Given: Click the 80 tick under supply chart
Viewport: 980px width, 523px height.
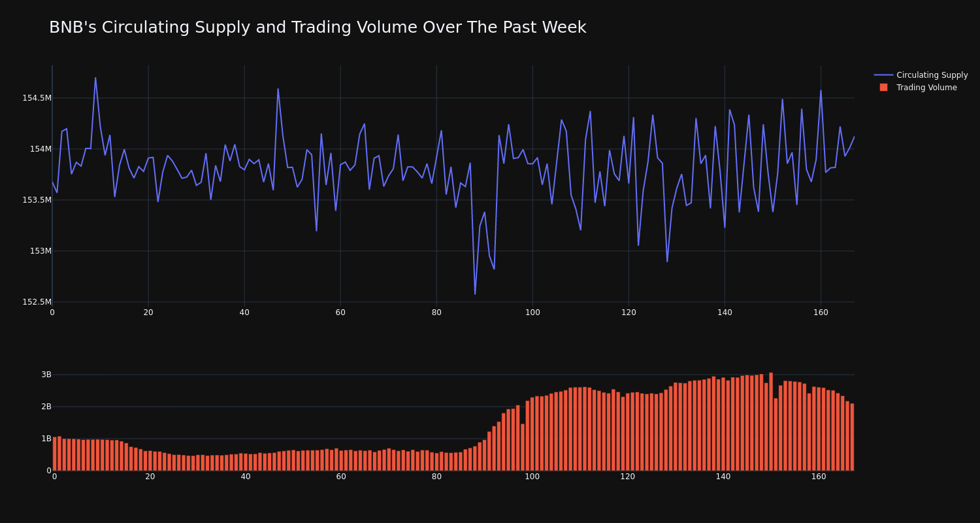Looking at the screenshot, I should 436,312.
